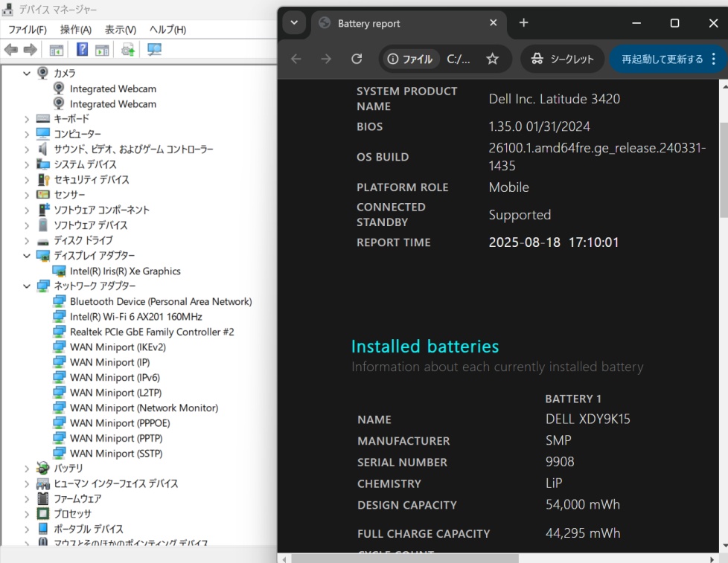Viewport: 728px width, 563px height.
Task: Click the monitor scan-hardware toolbar icon
Action: pyautogui.click(x=154, y=50)
